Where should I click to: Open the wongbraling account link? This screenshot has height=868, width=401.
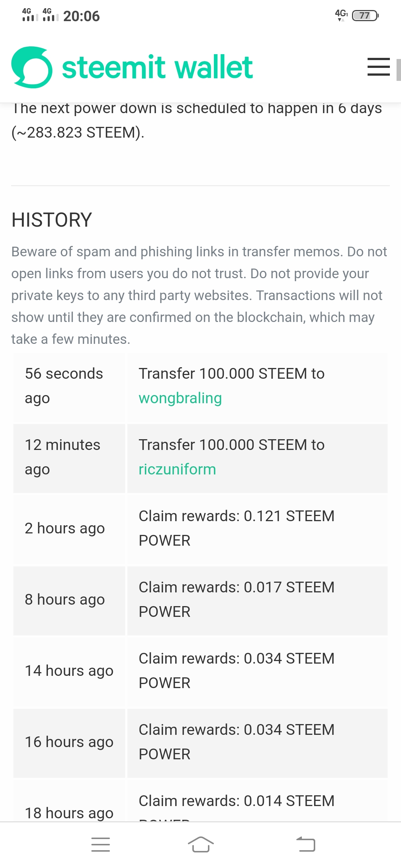180,398
